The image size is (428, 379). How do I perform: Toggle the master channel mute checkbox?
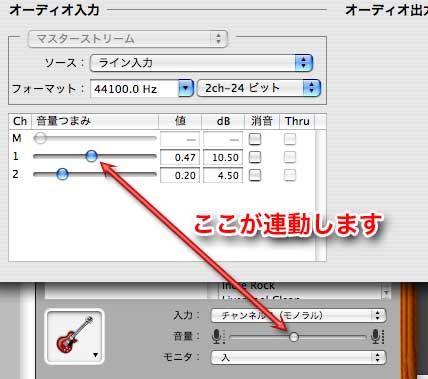click(x=255, y=139)
